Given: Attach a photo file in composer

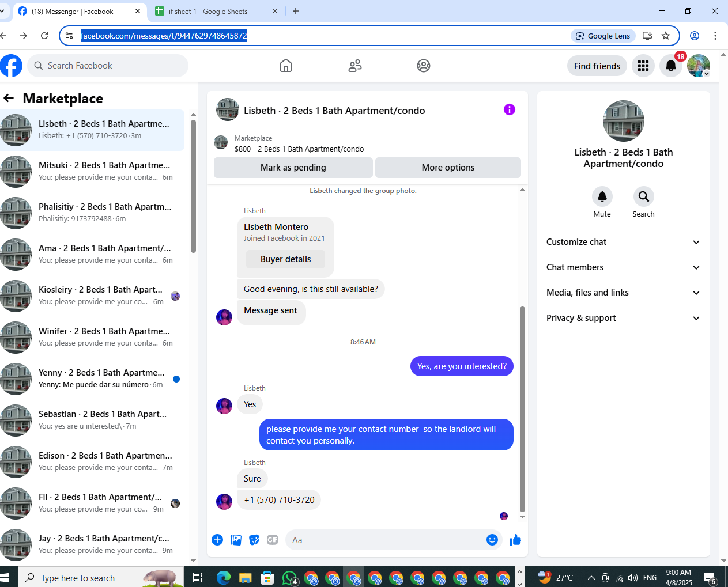Looking at the screenshot, I should (x=236, y=540).
